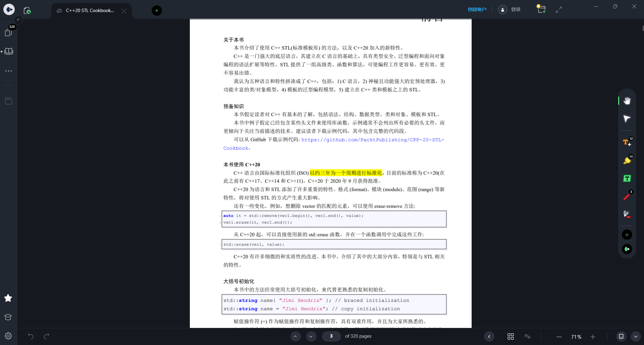This screenshot has height=345, width=644.
Task: Click the 预备知识 heading
Action: click(233, 107)
